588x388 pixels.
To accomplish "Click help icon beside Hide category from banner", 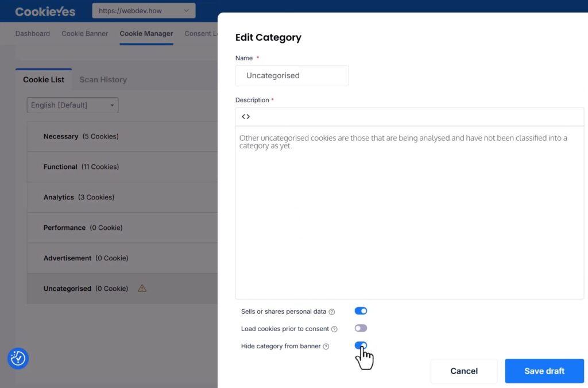I will click(326, 347).
